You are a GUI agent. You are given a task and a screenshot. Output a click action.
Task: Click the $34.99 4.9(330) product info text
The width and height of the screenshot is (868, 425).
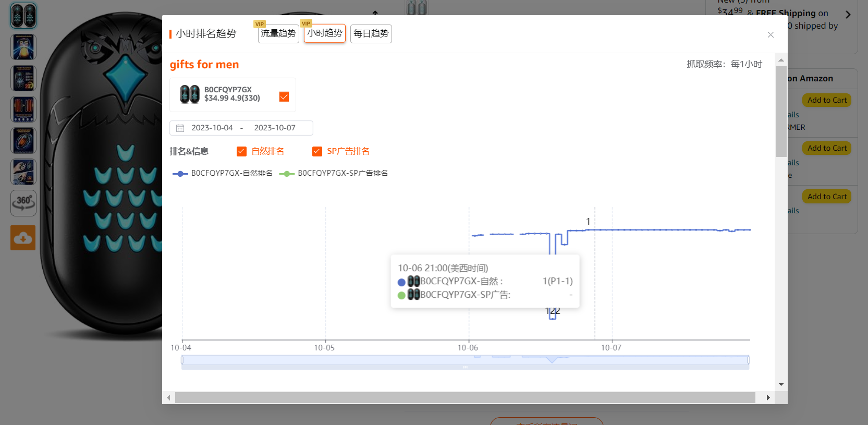232,98
